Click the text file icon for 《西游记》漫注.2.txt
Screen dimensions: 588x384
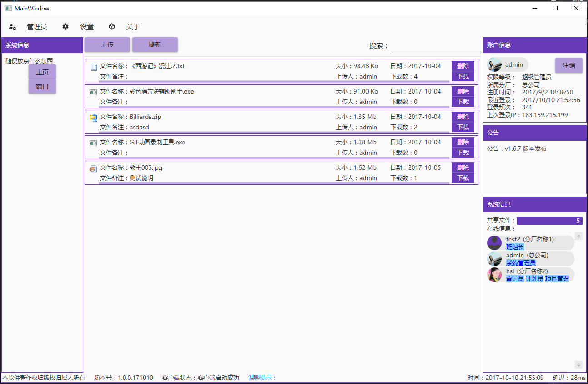click(x=94, y=67)
